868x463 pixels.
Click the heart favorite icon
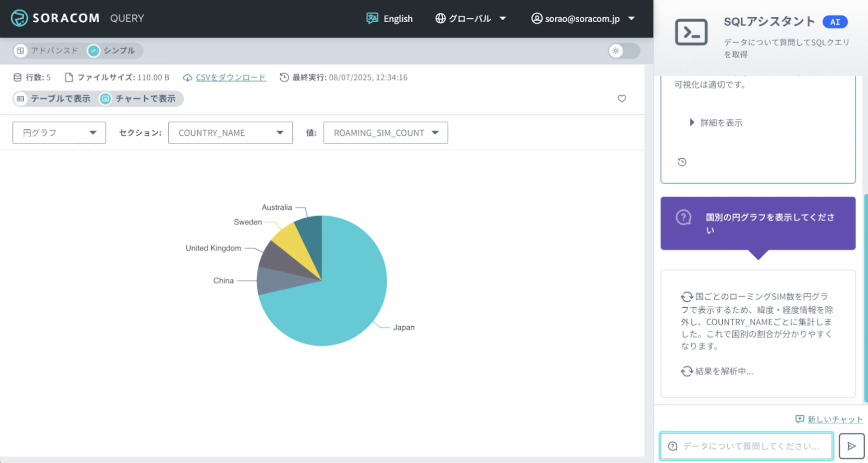(x=621, y=99)
